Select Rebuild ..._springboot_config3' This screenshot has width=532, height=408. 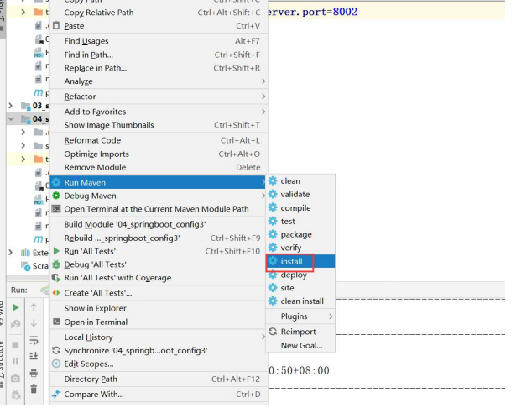[158, 238]
